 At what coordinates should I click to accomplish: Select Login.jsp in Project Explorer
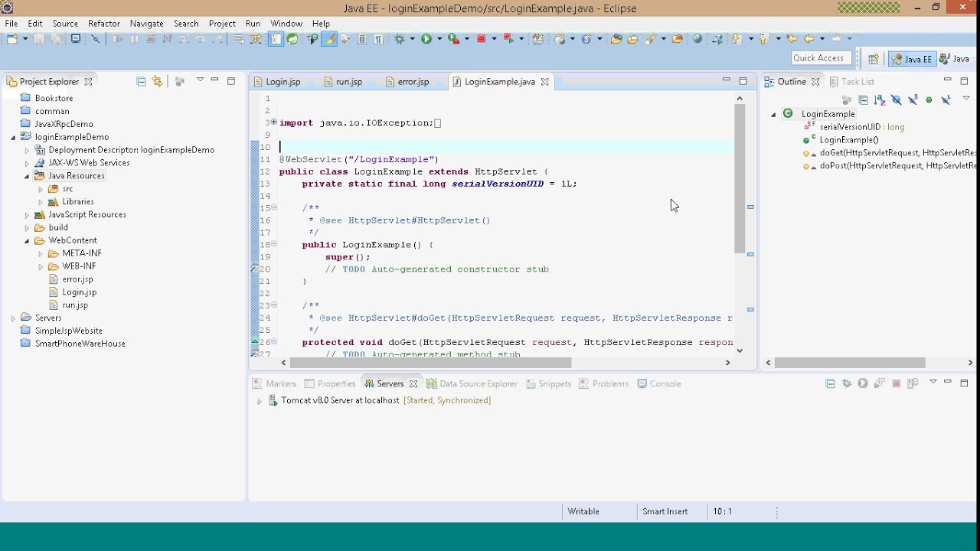click(79, 292)
